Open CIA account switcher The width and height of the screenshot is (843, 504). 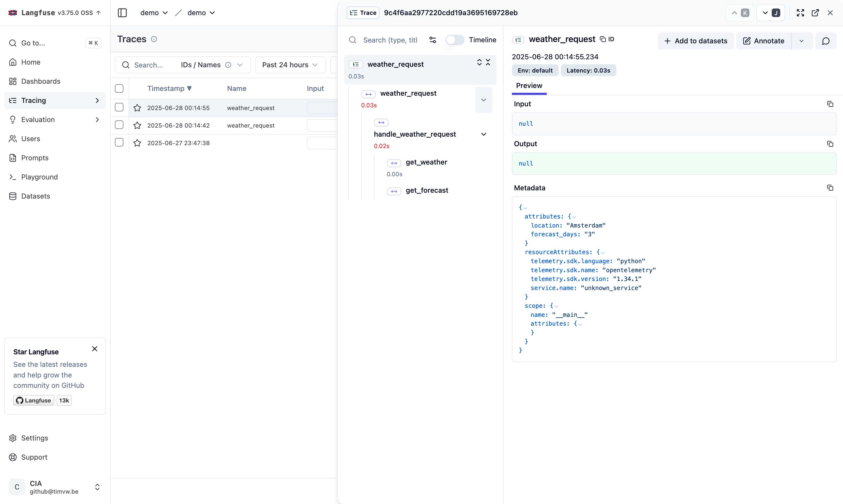click(55, 487)
